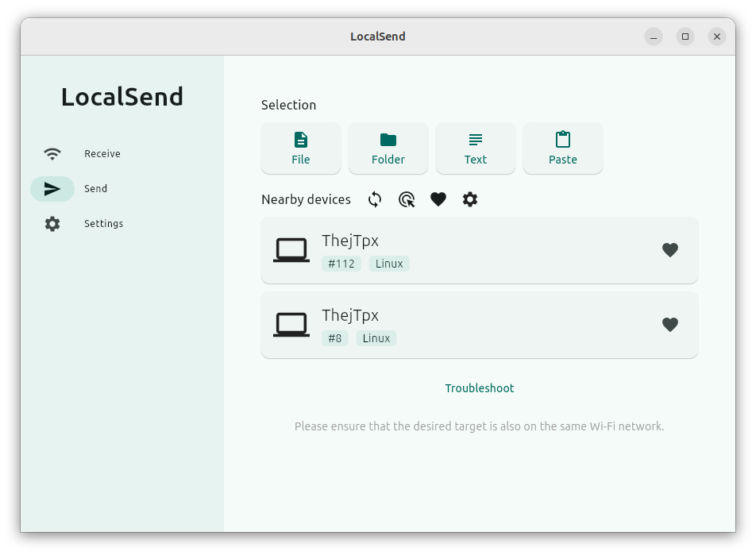
Task: Close the LocalSend window
Action: tap(717, 37)
